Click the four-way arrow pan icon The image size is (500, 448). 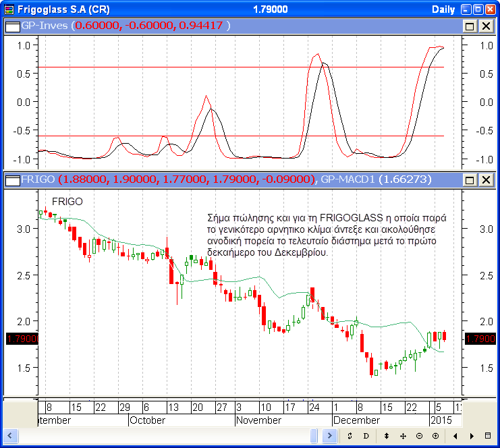click(x=403, y=436)
